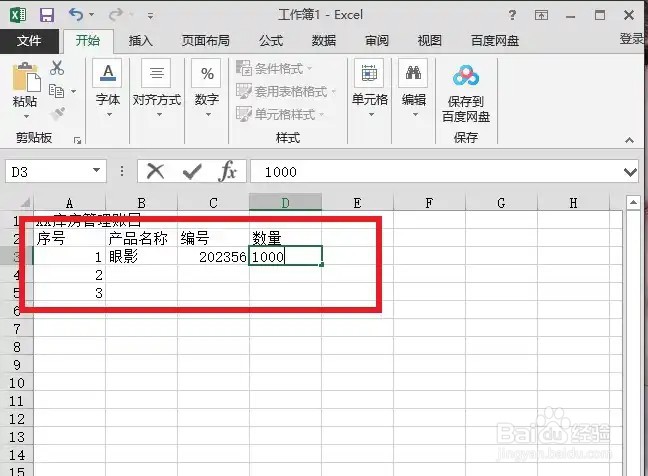
Task: Click the vertical scrollbar up arrow
Action: point(633,202)
